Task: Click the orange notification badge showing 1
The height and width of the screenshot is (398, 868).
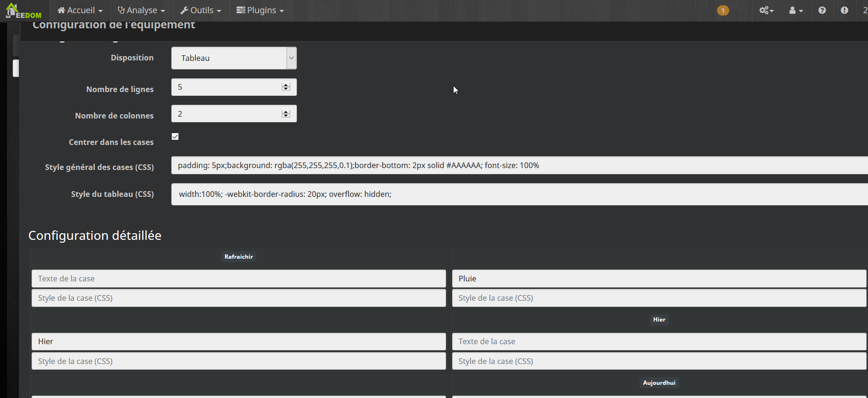Action: (x=723, y=10)
